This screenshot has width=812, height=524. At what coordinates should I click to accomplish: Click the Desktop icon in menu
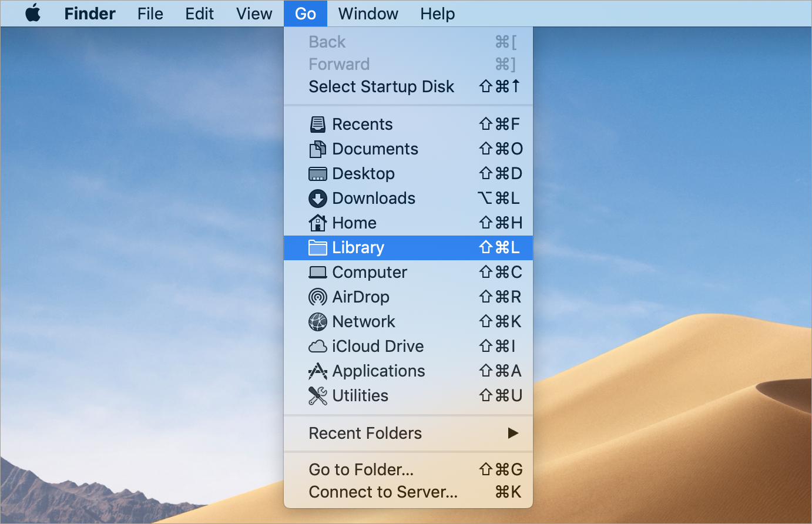(x=318, y=174)
